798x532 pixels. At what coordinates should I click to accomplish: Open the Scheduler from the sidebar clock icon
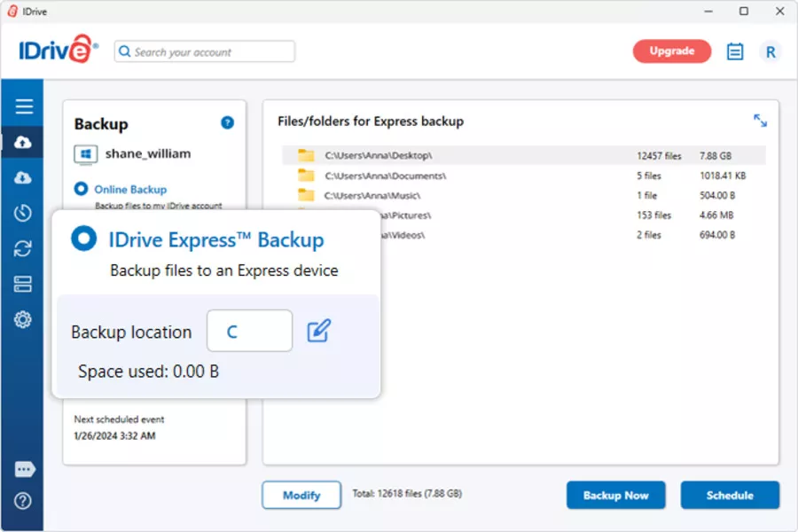pos(22,213)
